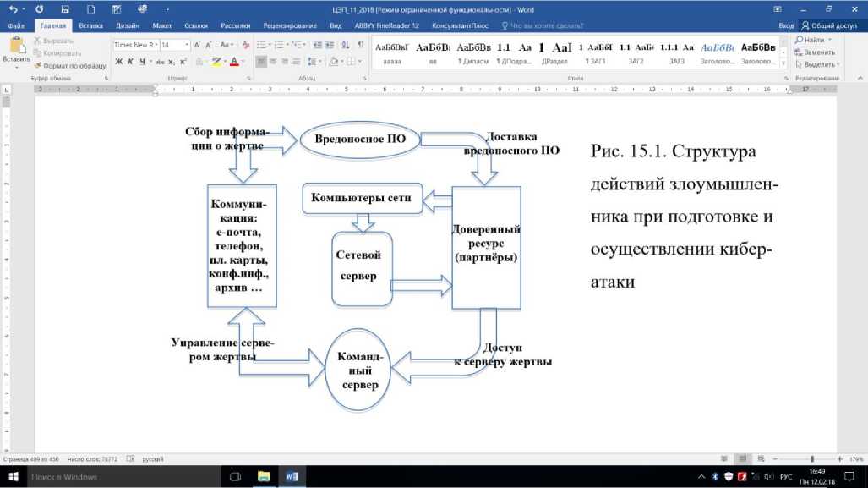Toggle Bold (Ж) formatting
This screenshot has width=868, height=488.
(x=118, y=62)
